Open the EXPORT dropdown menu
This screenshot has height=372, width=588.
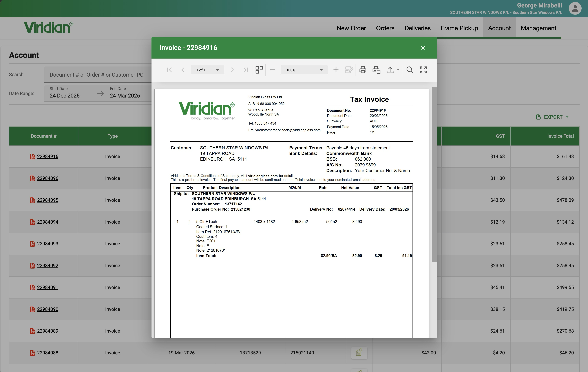pos(552,117)
